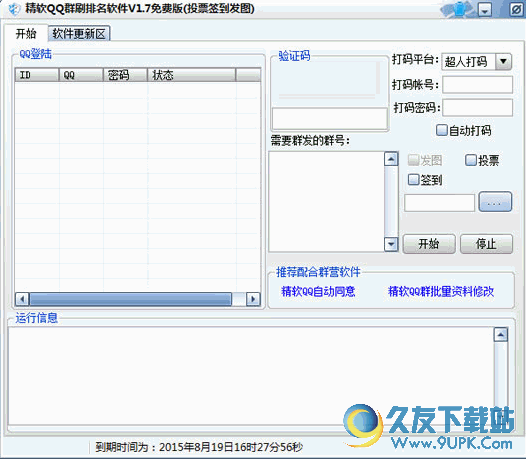Open the 打码平台 dropdown arrow
The image size is (526, 459).
pyautogui.click(x=503, y=61)
